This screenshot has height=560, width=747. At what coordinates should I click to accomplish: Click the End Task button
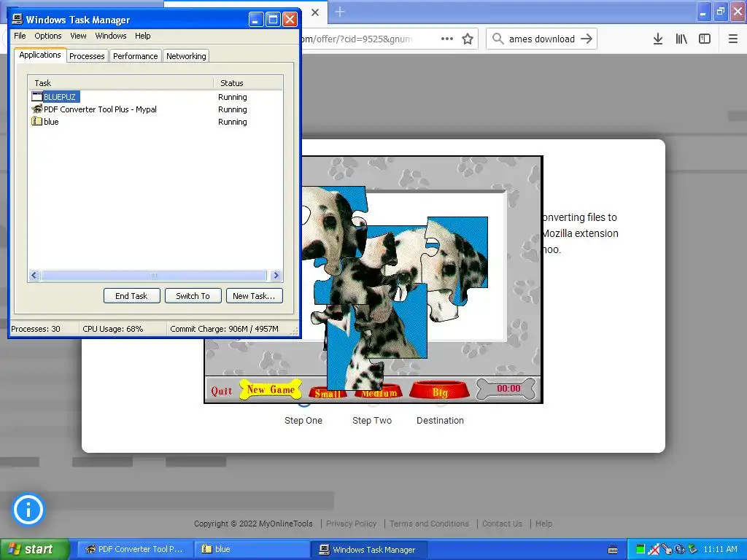131,296
